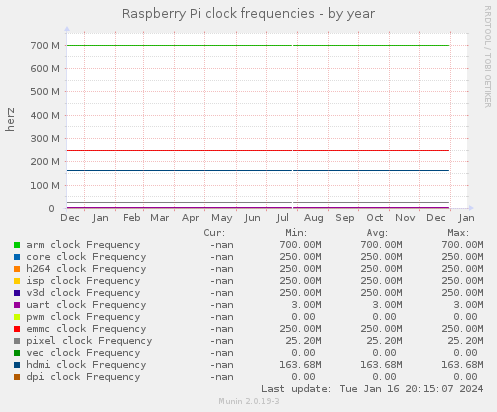Click the arm clock green legend swatch
497x412 pixels.
coord(17,245)
